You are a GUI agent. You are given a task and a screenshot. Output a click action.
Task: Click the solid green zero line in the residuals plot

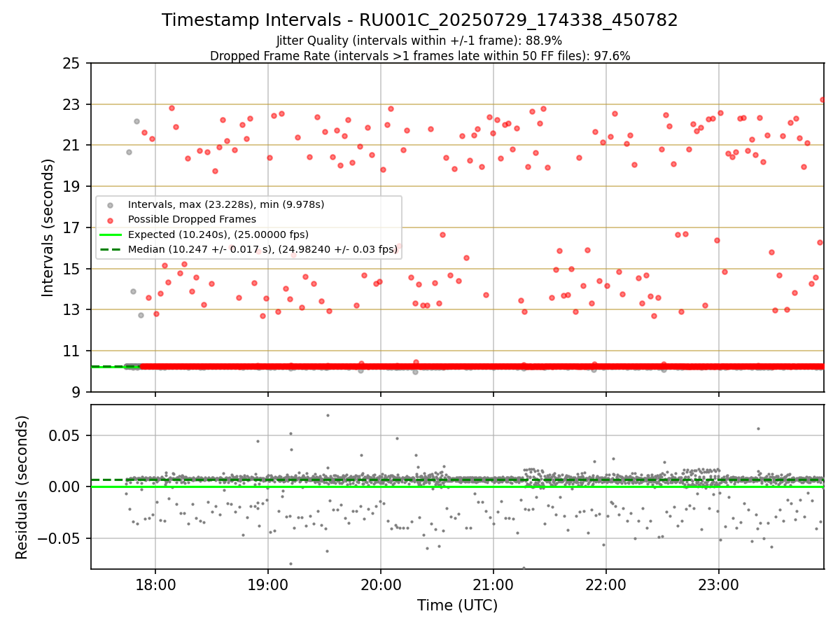[457, 486]
